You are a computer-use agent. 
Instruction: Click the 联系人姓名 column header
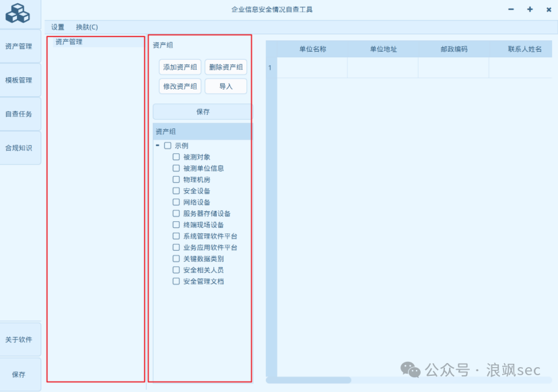(x=521, y=49)
